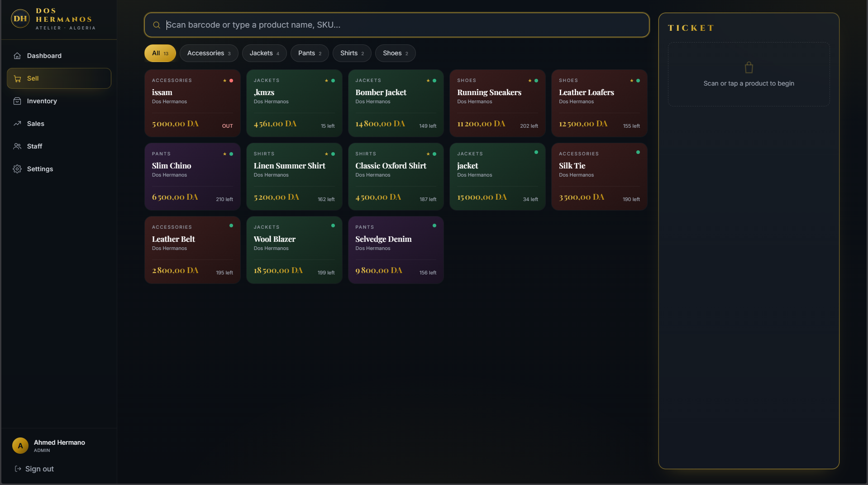The width and height of the screenshot is (868, 485).
Task: Filter by Pants category
Action: pyautogui.click(x=310, y=53)
